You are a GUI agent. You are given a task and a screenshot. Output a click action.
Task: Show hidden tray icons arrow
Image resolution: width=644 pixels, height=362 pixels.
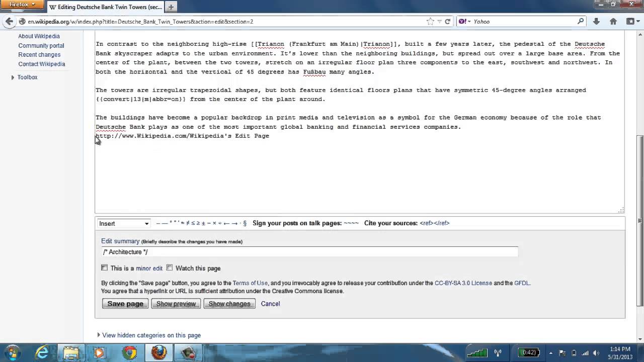click(550, 353)
